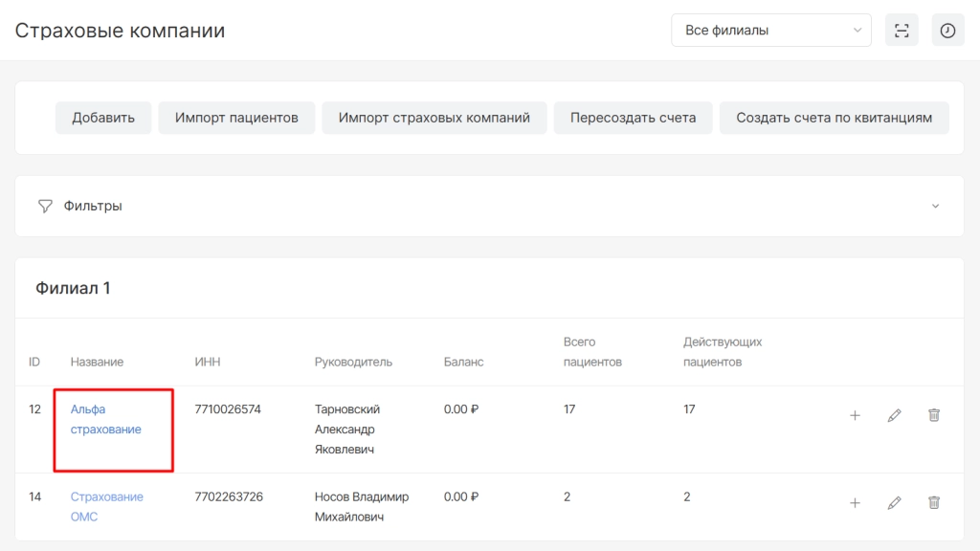Click the plus icon for Альфа страхование
Image resolution: width=980 pixels, height=551 pixels.
[x=855, y=415]
